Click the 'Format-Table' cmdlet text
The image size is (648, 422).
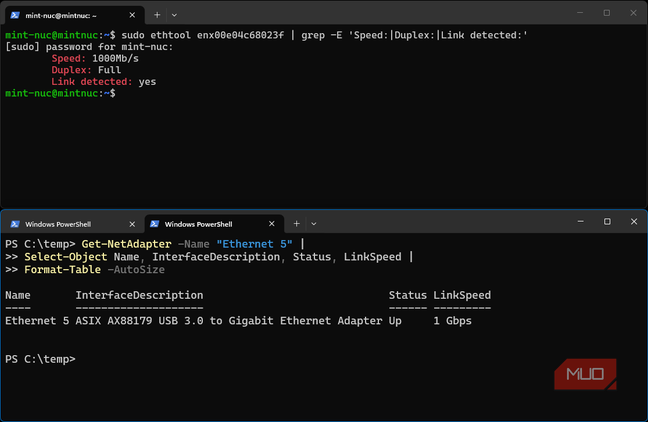coord(62,270)
